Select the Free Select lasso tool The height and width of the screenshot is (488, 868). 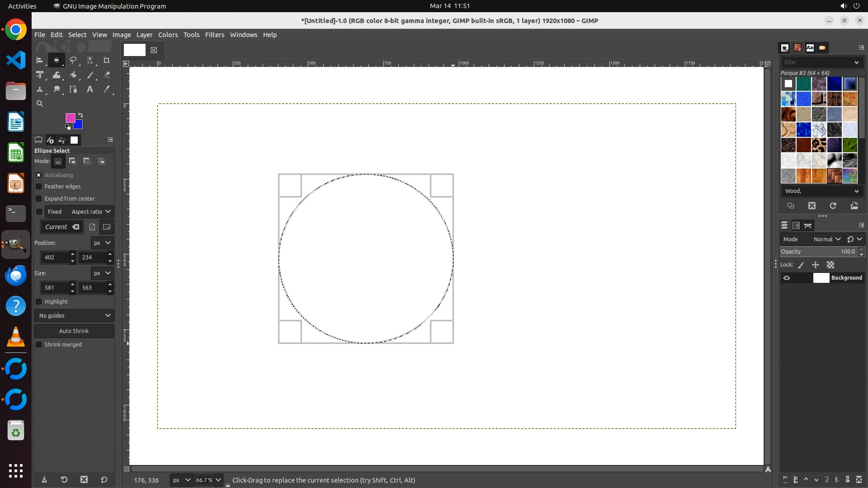73,60
